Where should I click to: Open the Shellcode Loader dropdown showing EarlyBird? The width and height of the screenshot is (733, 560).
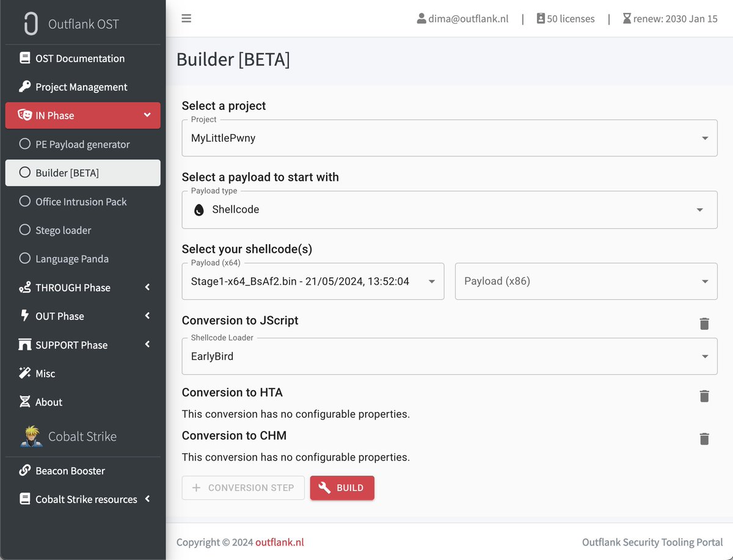pos(450,356)
